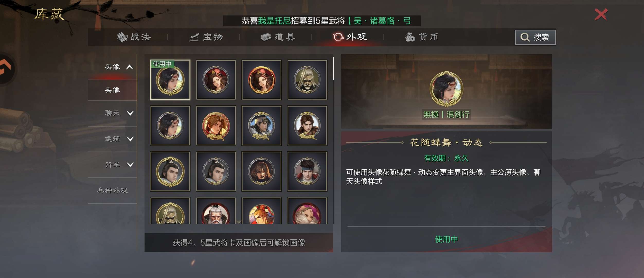This screenshot has width=644, height=278.
Task: Select the avatar marked 使用中
Action: [170, 80]
